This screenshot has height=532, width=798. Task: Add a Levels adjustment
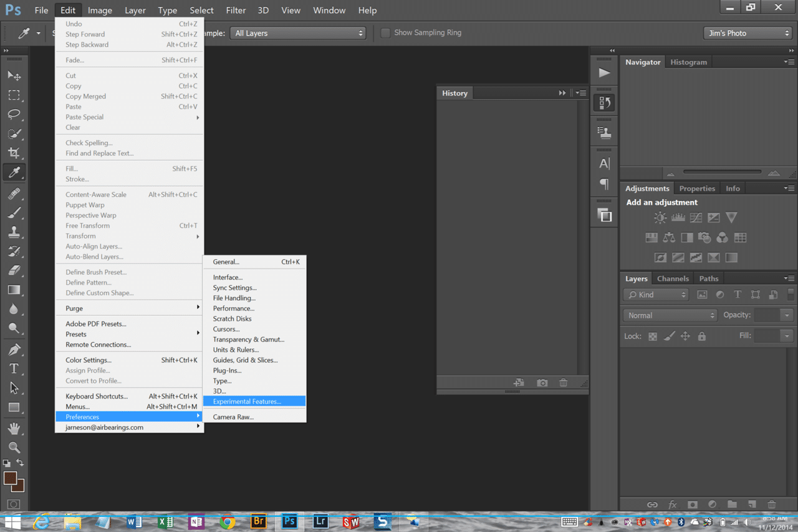tap(678, 217)
